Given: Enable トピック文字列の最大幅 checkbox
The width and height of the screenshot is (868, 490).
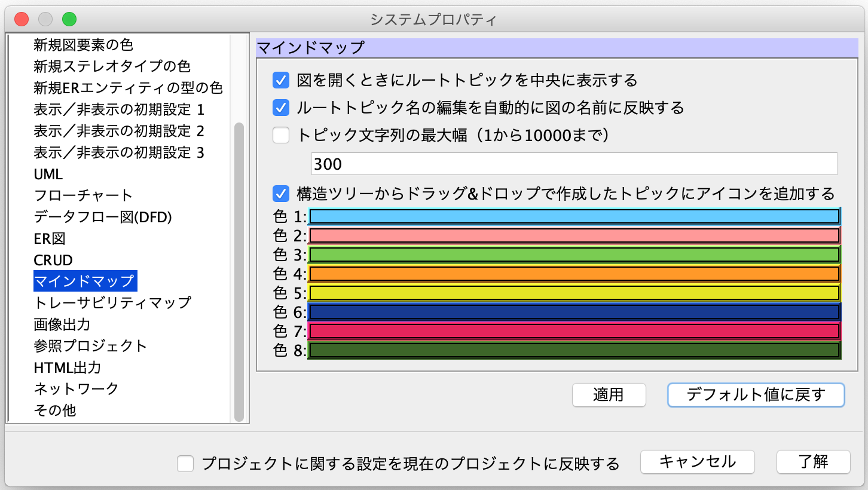Looking at the screenshot, I should click(281, 136).
